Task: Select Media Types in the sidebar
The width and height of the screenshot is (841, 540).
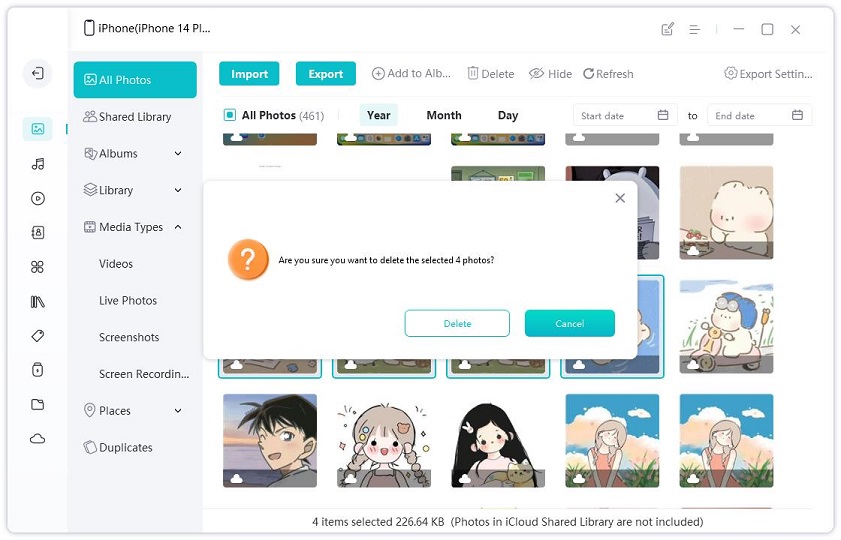Action: pos(123,227)
